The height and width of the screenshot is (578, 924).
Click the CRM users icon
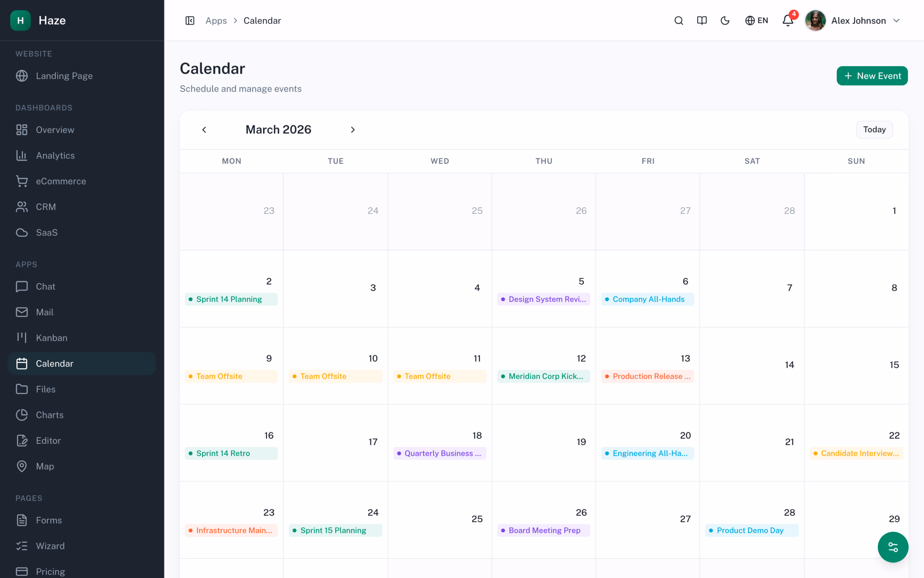(22, 207)
